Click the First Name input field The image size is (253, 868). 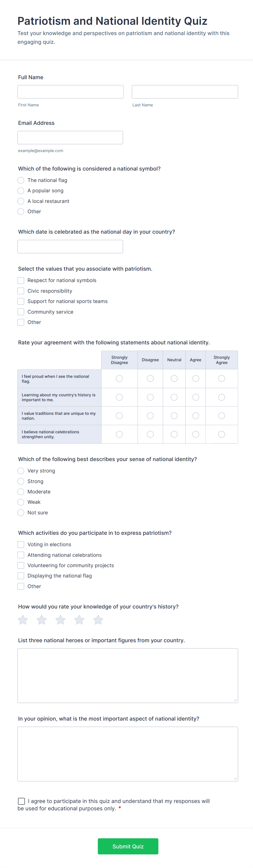tap(70, 91)
